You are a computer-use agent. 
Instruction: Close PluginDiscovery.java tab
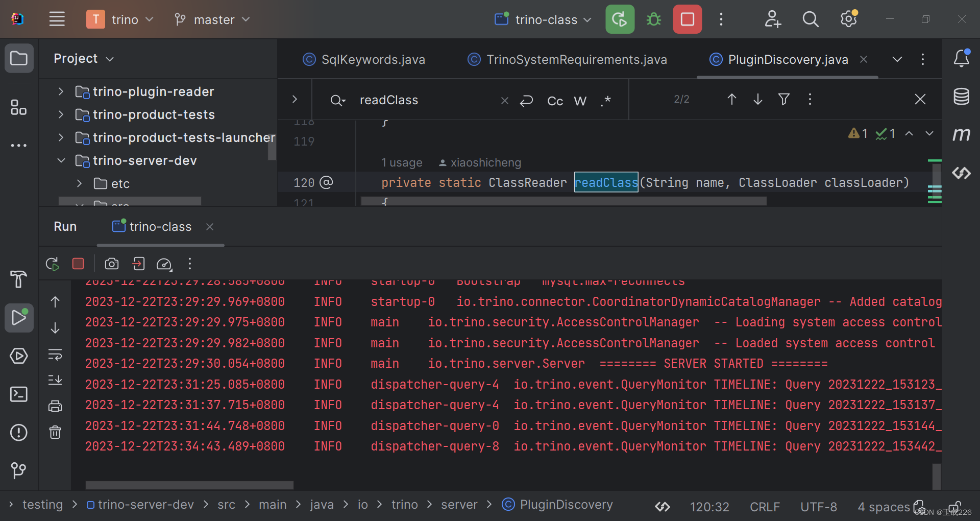pyautogui.click(x=864, y=59)
